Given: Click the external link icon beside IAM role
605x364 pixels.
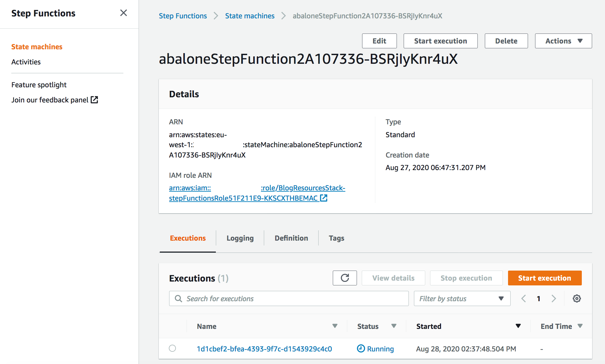Looking at the screenshot, I should 324,198.
